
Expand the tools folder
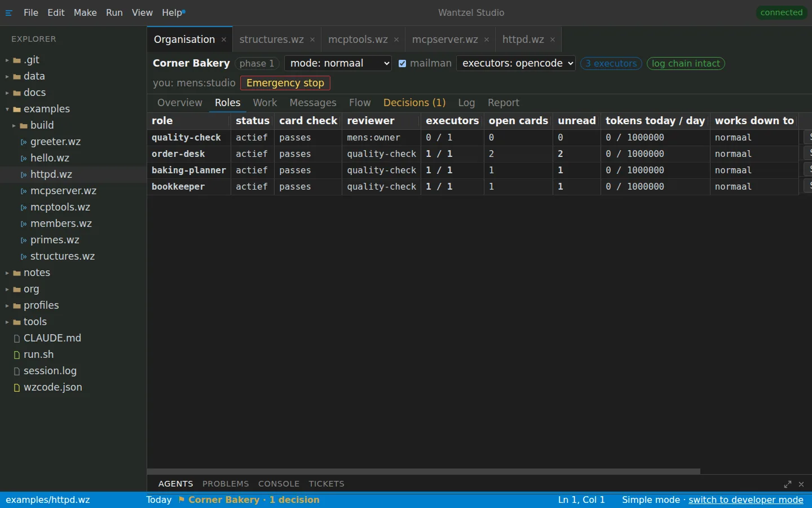(x=7, y=322)
